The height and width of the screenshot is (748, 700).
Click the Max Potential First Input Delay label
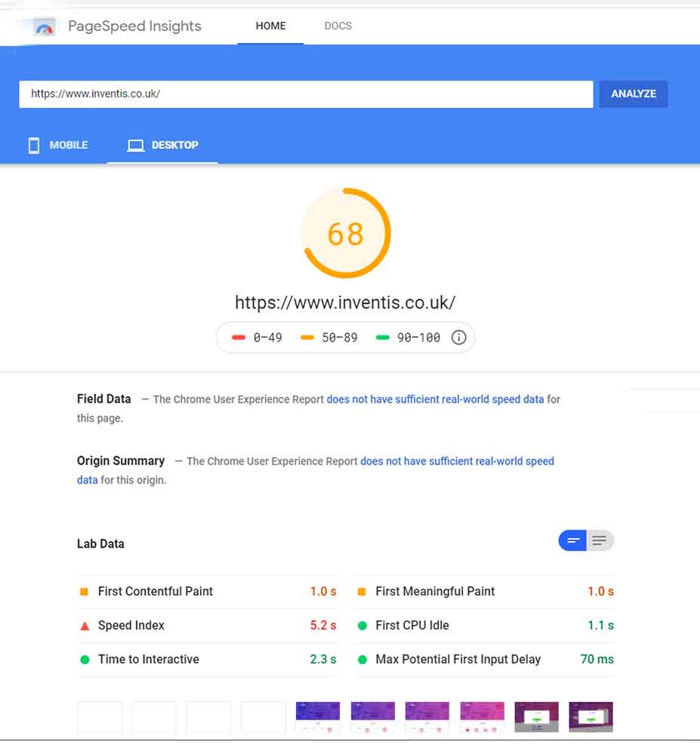[x=458, y=660]
